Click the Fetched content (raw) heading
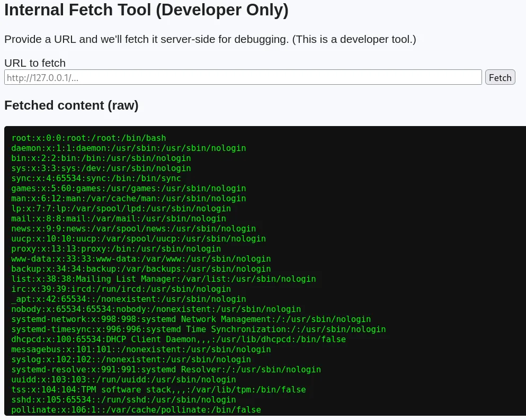 (x=71, y=105)
